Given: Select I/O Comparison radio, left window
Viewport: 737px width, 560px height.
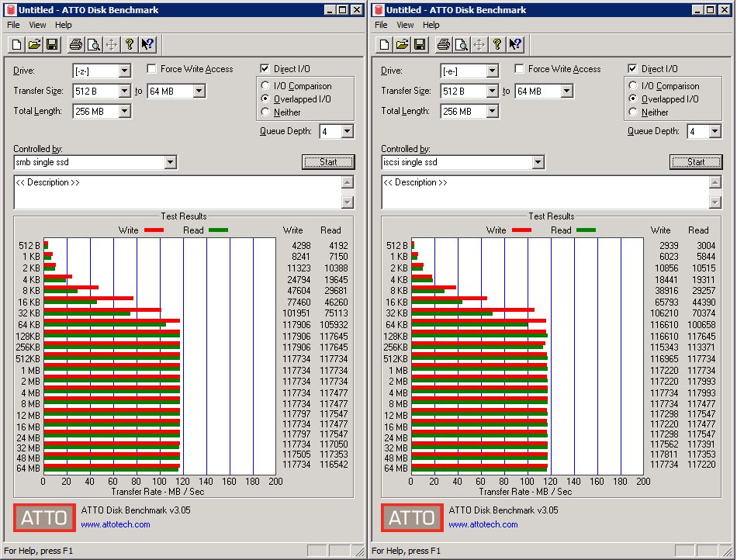Looking at the screenshot, I should pyautogui.click(x=265, y=85).
